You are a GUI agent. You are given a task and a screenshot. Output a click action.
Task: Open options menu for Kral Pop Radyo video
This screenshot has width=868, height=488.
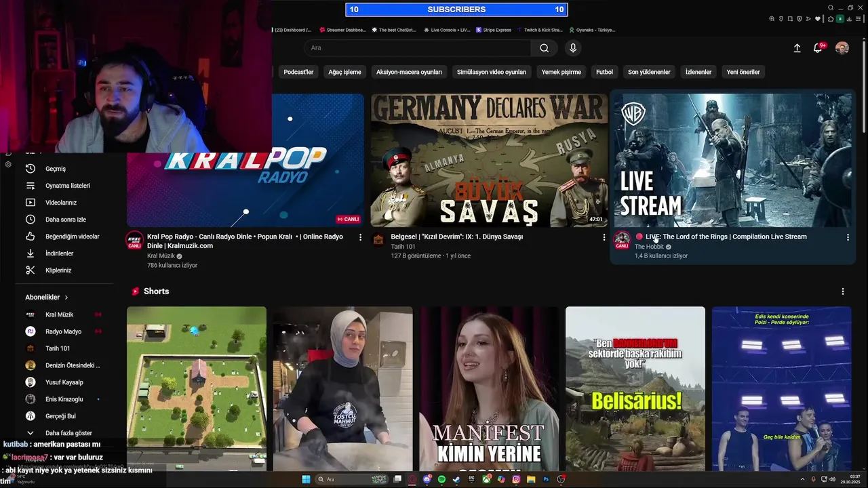point(360,237)
